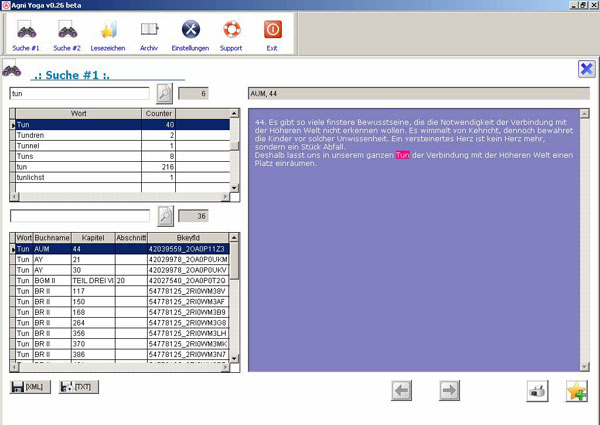Click the 'AUM, 44' reference field
This screenshot has height=425, width=600.
(x=419, y=94)
